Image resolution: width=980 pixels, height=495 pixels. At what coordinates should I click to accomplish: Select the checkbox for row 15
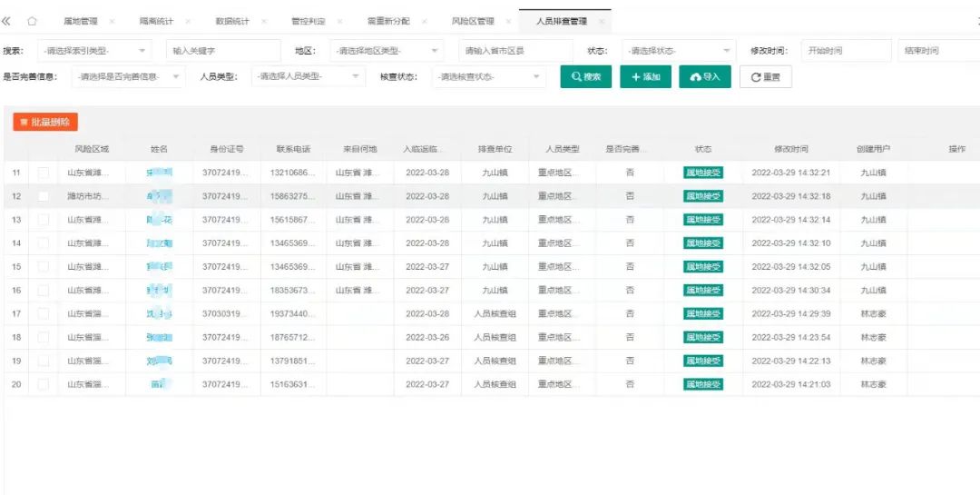coord(44,267)
